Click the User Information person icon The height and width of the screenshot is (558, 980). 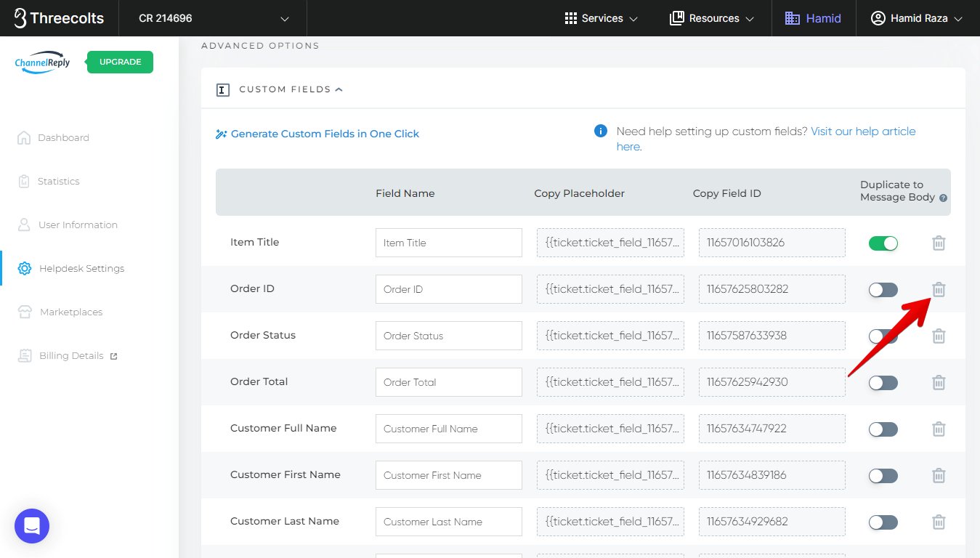tap(24, 225)
